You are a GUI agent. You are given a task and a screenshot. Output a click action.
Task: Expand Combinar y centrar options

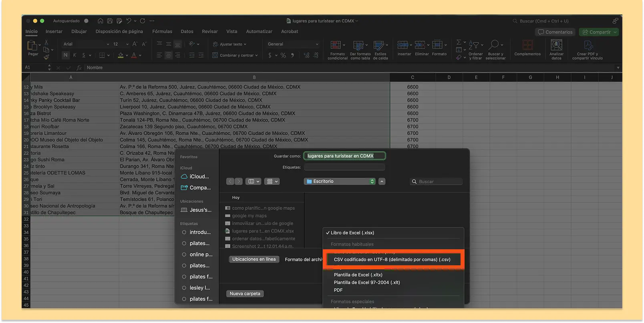coord(256,55)
